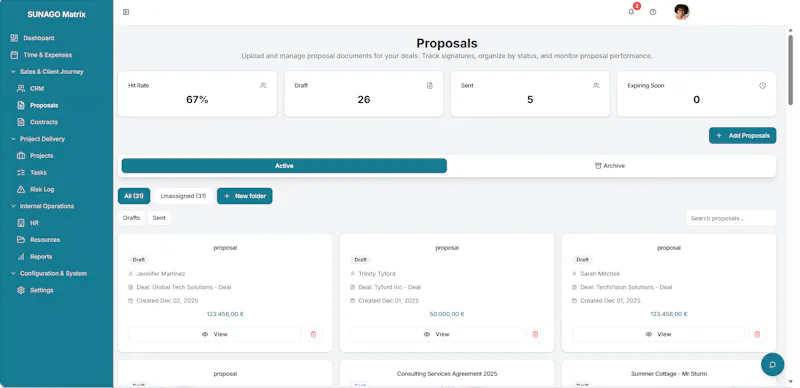Click the HR building icon in sidebar
Image resolution: width=800 pixels, height=388 pixels.
point(21,223)
